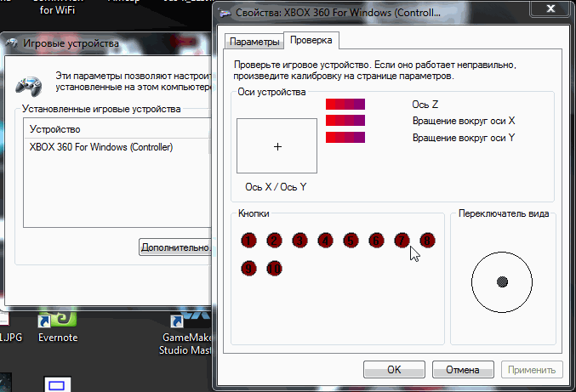Click button indicator 6
Image resolution: width=576 pixels, height=392 pixels.
[x=376, y=241]
